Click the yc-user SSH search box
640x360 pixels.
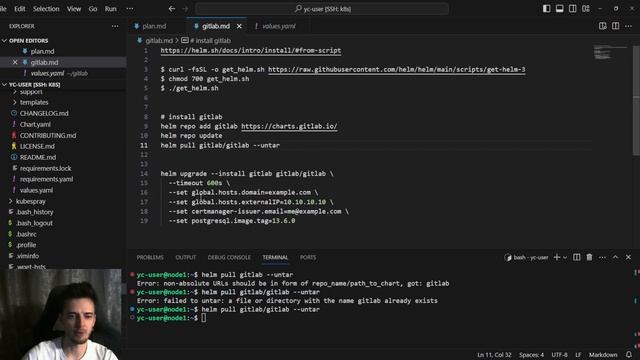point(322,9)
